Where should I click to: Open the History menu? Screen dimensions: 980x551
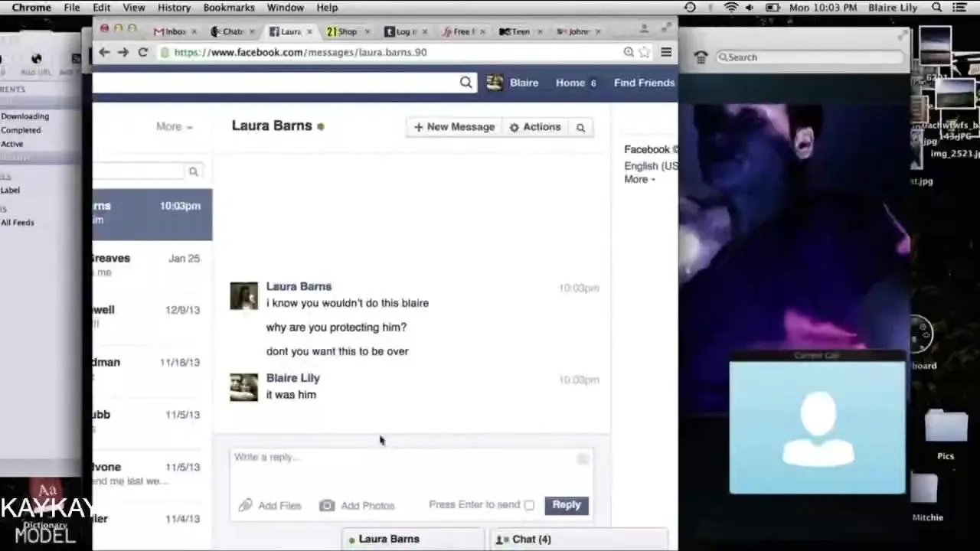point(174,8)
